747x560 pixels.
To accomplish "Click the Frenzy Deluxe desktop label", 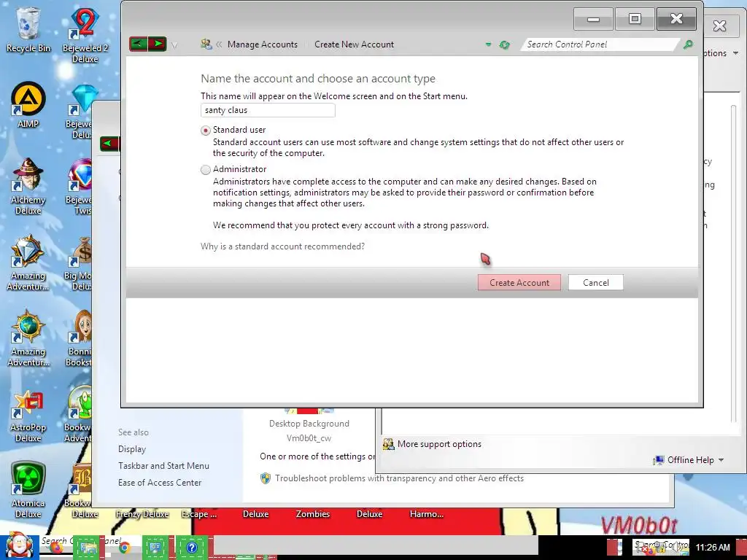I will 142,514.
